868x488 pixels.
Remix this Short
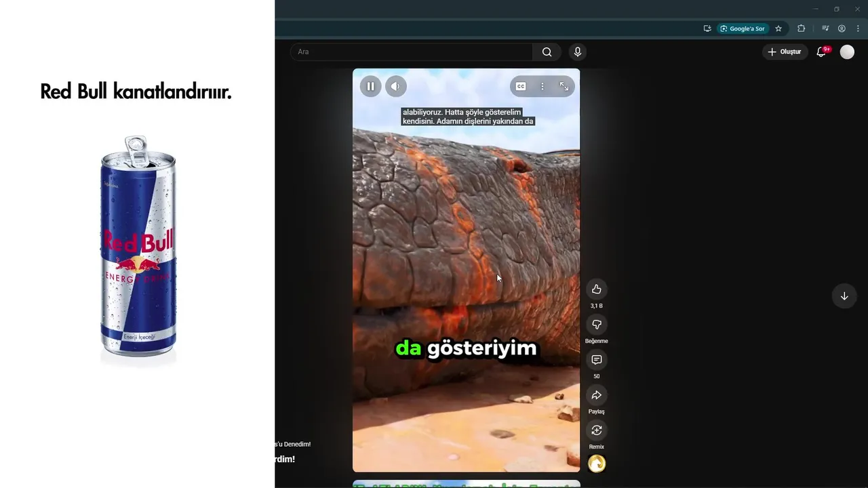tap(597, 430)
